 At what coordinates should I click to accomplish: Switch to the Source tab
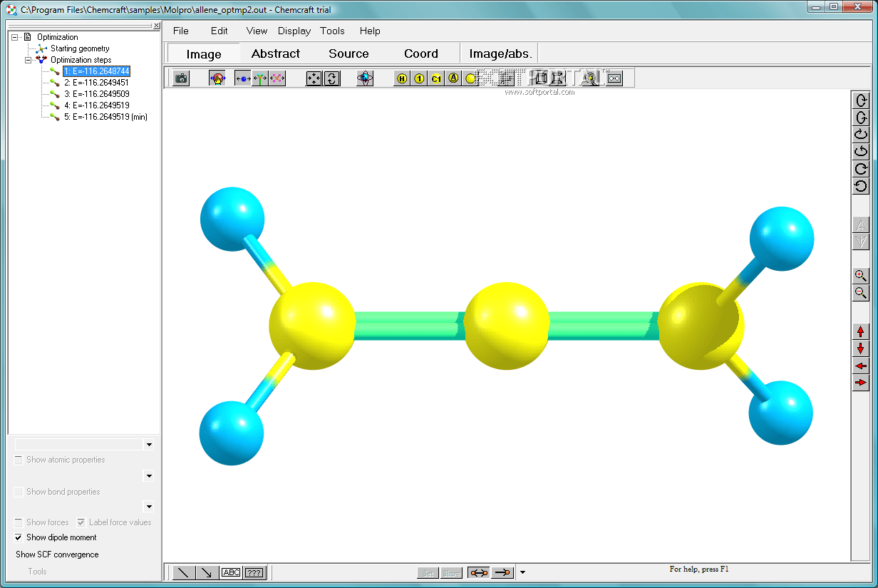[x=348, y=53]
